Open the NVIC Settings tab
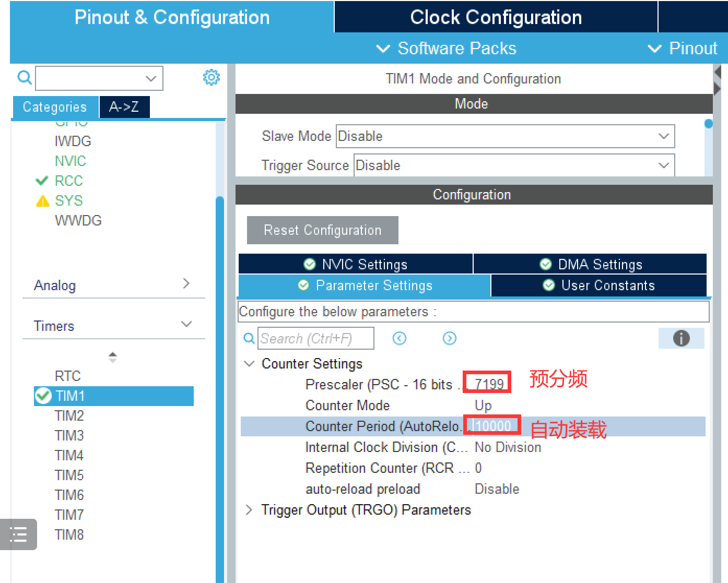The width and height of the screenshot is (728, 583). pyautogui.click(x=356, y=264)
